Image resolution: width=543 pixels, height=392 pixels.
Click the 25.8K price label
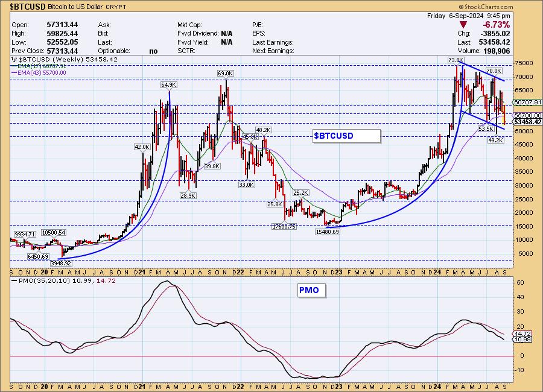point(275,204)
